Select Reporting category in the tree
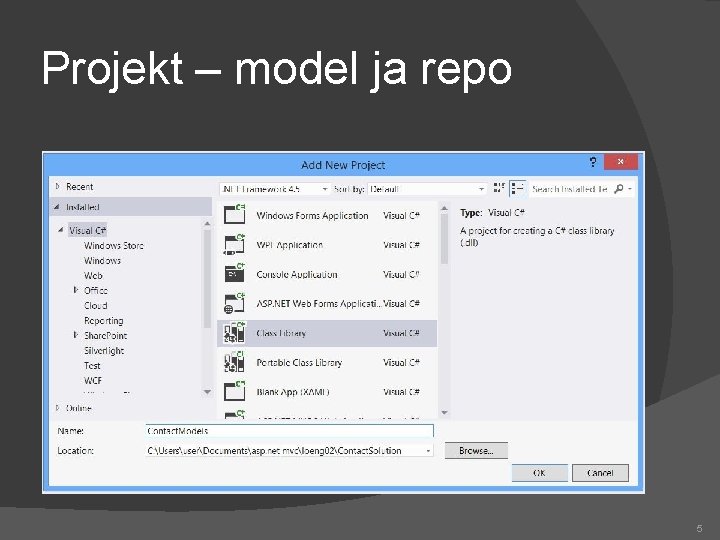The width and height of the screenshot is (720, 540). (x=104, y=321)
